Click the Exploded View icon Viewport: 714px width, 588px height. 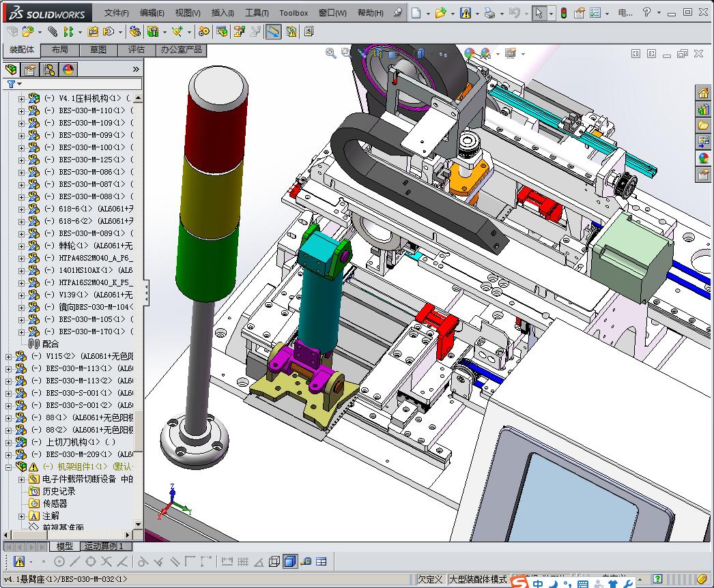point(239,31)
